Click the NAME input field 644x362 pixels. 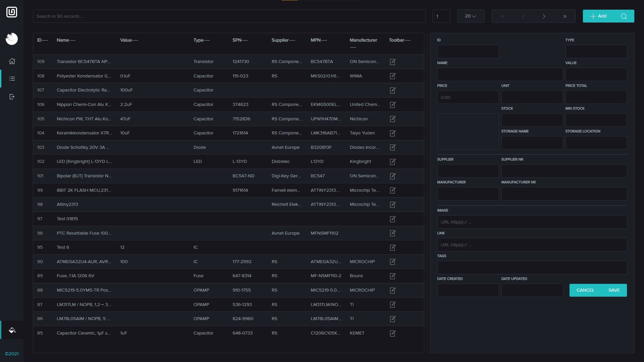click(x=500, y=74)
